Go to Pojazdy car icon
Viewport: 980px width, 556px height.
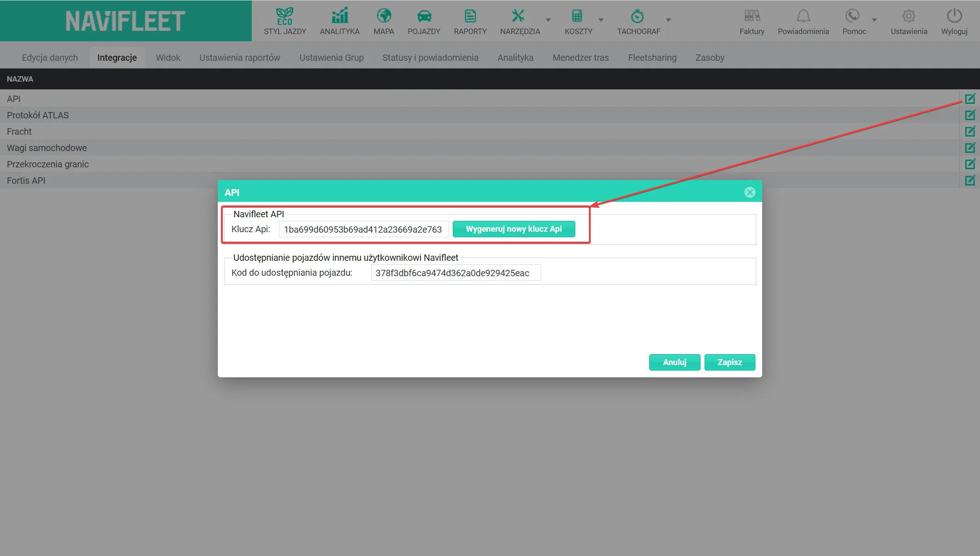pos(424,16)
